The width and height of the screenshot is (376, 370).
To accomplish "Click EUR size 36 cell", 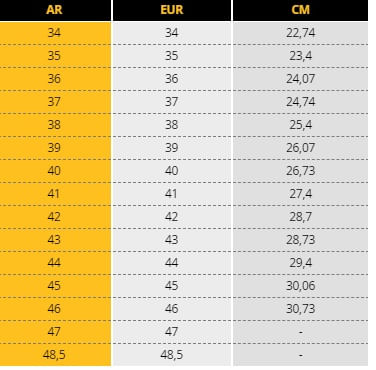I will click(172, 79).
